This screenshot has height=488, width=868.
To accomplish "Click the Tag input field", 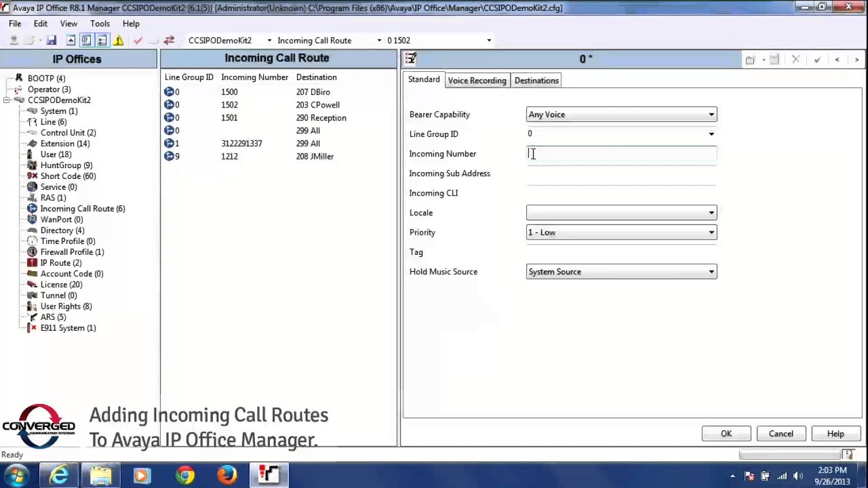I will [621, 252].
